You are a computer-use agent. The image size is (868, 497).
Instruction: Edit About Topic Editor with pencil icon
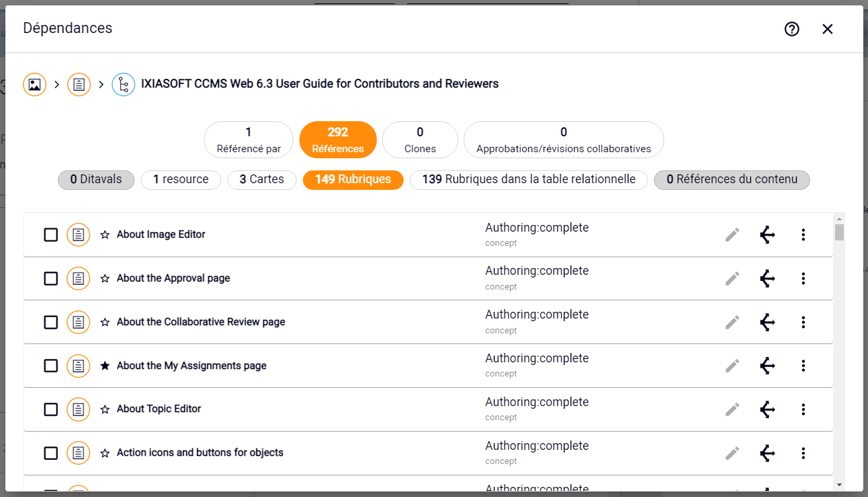click(x=732, y=409)
